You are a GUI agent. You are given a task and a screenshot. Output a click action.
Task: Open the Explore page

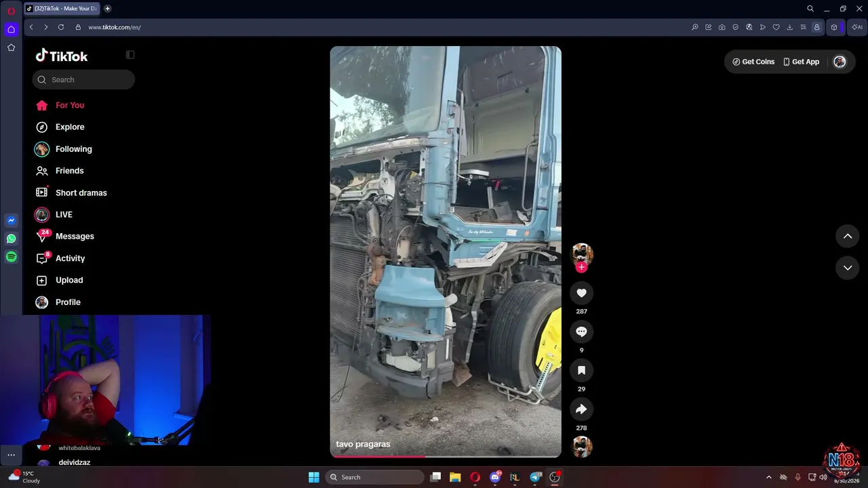click(70, 127)
